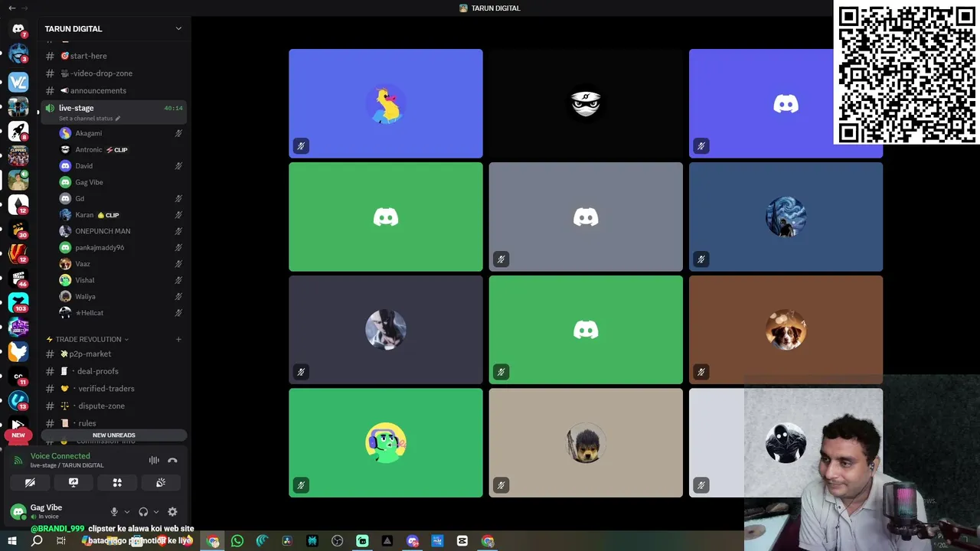Focus the dog avatar brown tile
Screen dimensions: 980x551
click(786, 330)
